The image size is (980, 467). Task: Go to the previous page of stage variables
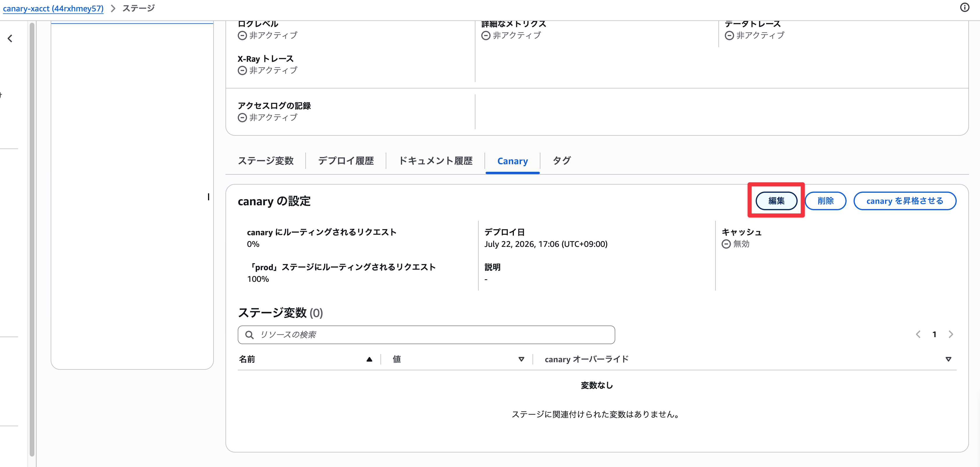point(918,334)
